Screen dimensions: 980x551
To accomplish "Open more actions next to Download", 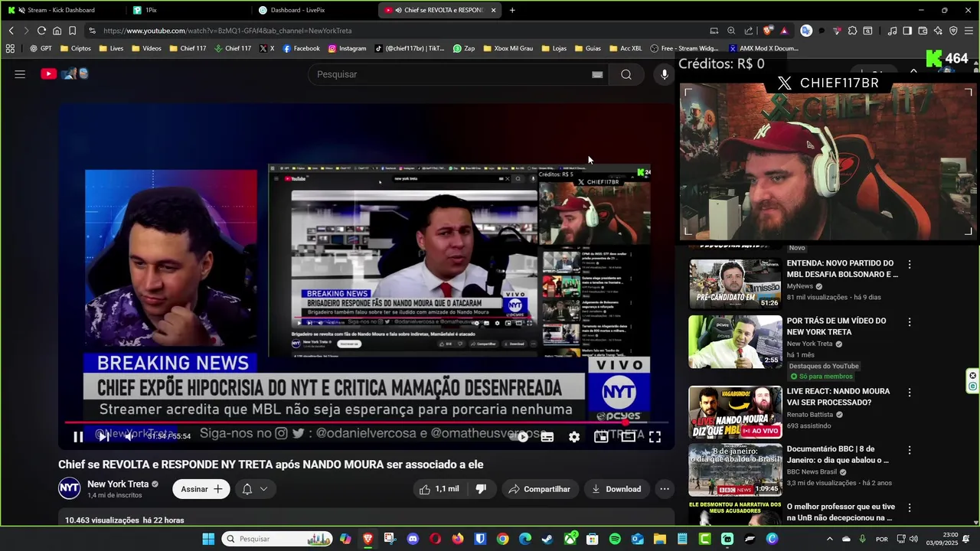I will tap(665, 489).
